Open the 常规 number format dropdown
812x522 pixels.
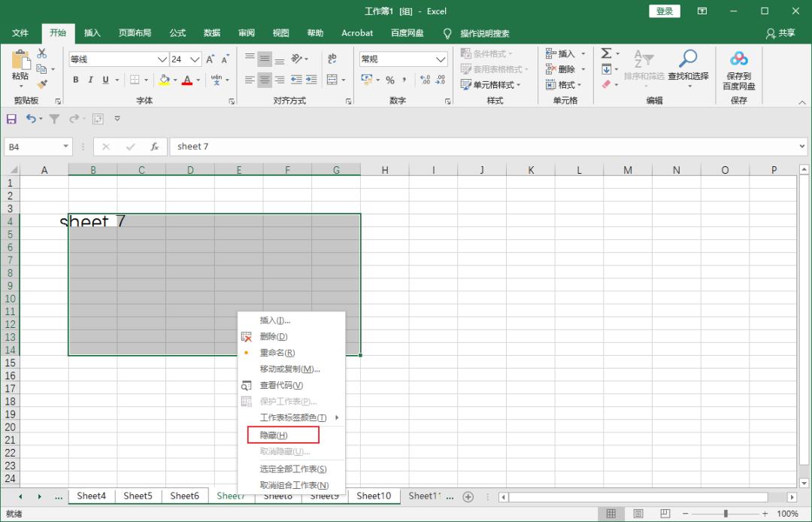click(440, 59)
